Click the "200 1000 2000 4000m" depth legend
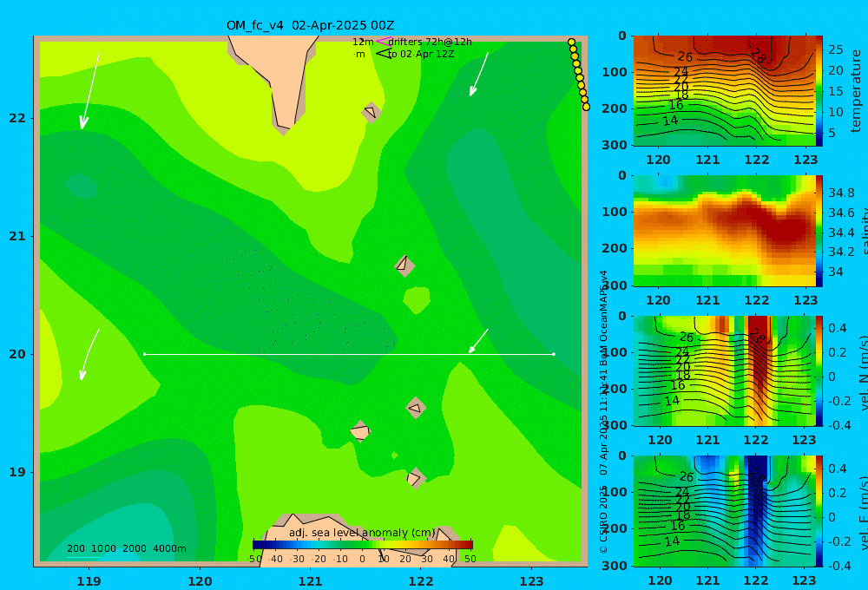 tap(127, 548)
